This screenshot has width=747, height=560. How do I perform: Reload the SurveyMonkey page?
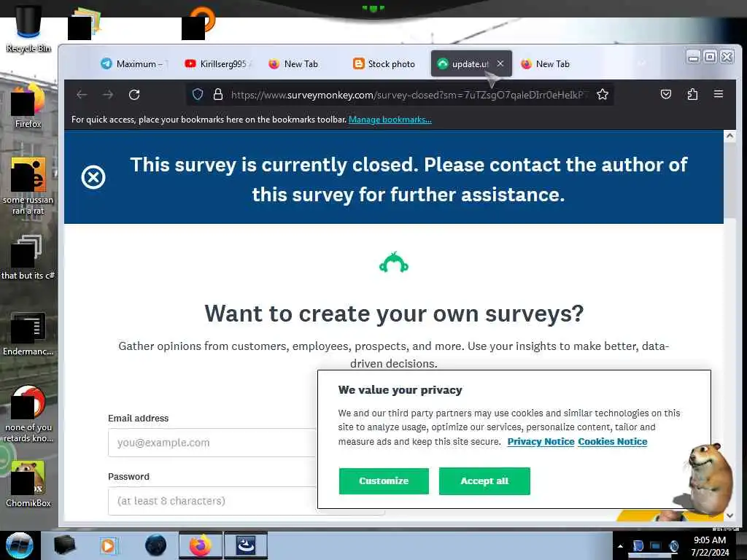coord(134,95)
